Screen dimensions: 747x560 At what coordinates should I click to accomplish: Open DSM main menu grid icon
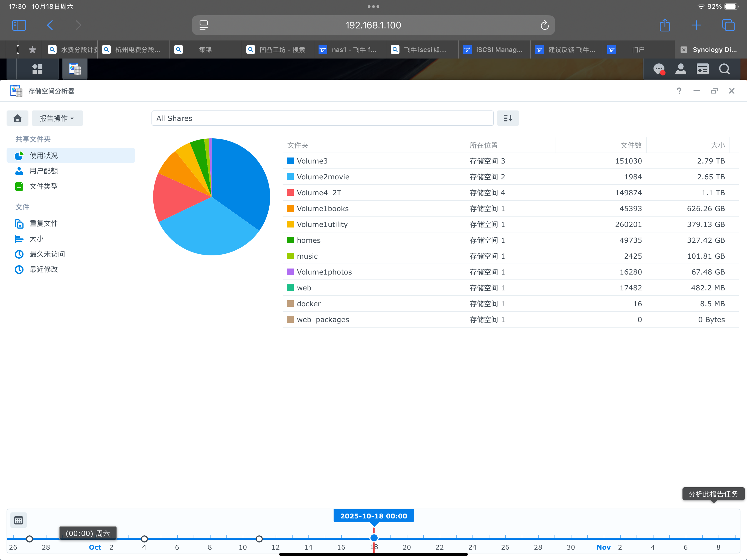pos(37,69)
